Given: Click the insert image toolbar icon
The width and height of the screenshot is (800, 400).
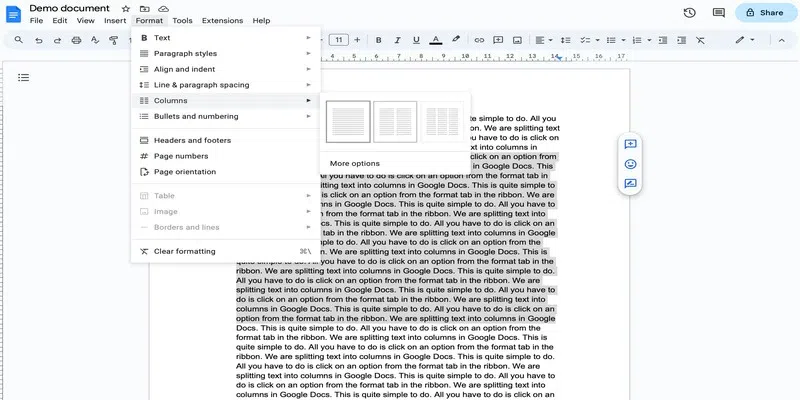Looking at the screenshot, I should coord(517,40).
